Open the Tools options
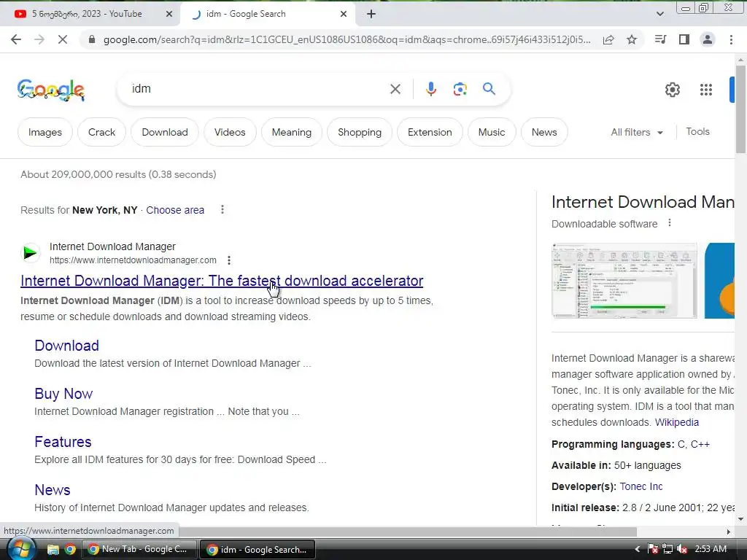The image size is (747, 560). point(697,132)
